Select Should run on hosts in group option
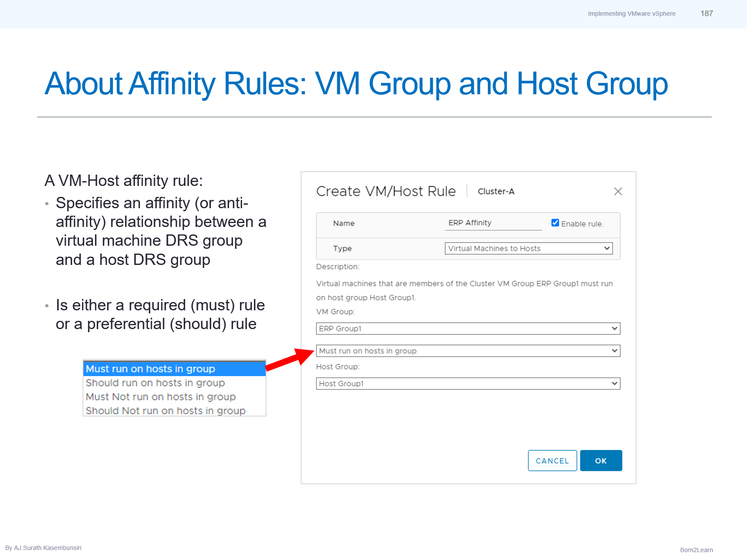The height and width of the screenshot is (560, 747). pyautogui.click(x=155, y=383)
